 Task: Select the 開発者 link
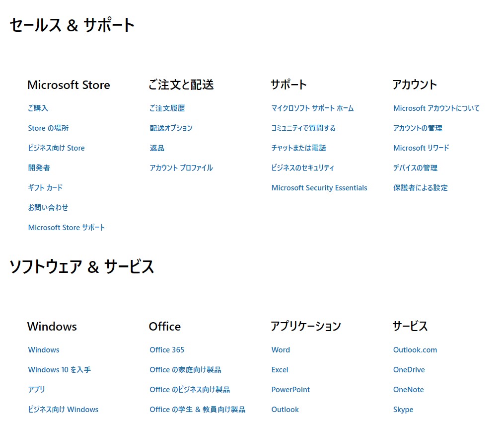39,168
